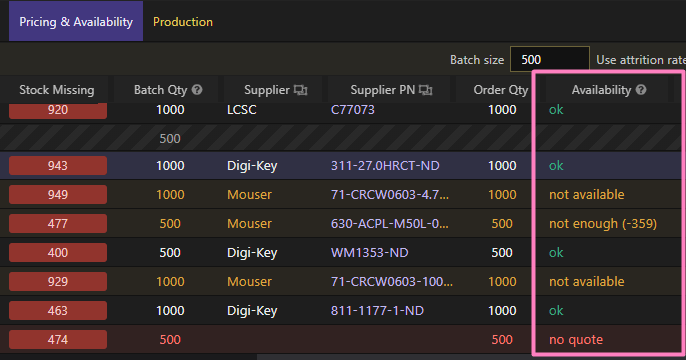Open supplier part link C77073
This screenshot has width=686, height=360.
pyautogui.click(x=353, y=109)
